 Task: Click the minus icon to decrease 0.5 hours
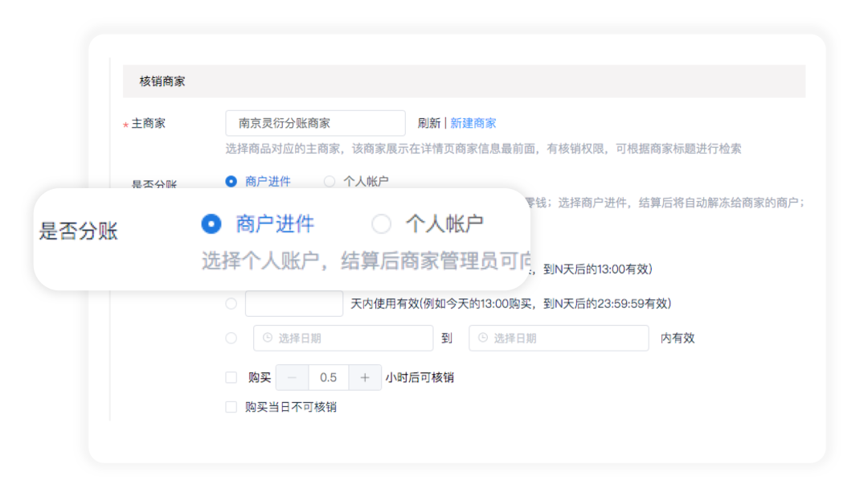[x=292, y=377]
